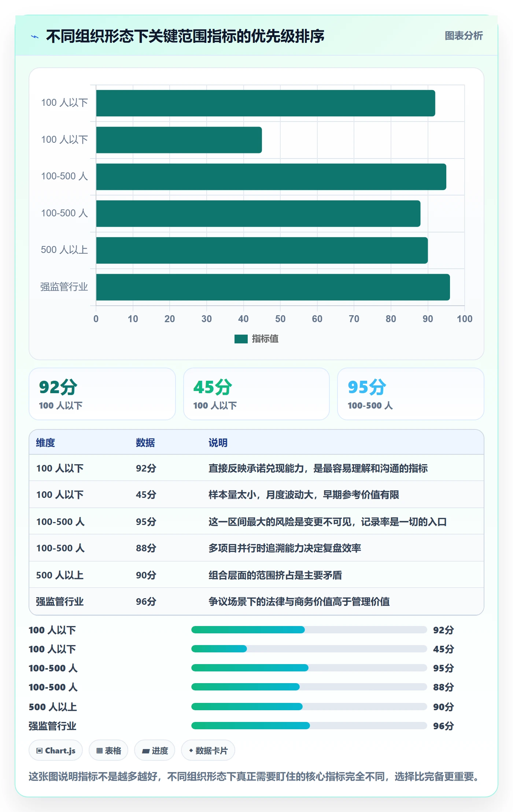
Task: Click the 500 人以上 progress bar
Action: (309, 707)
